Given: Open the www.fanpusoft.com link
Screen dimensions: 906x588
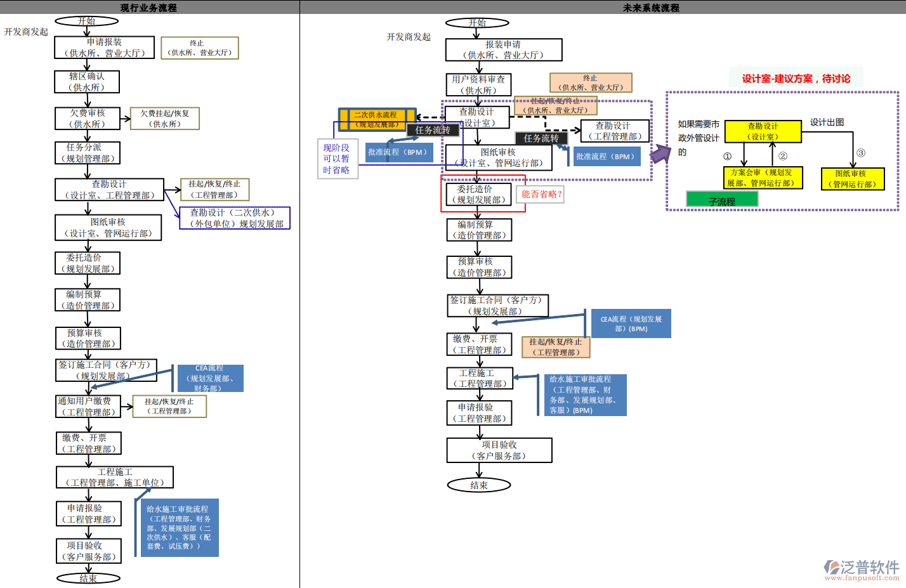Looking at the screenshot, I should [862, 578].
